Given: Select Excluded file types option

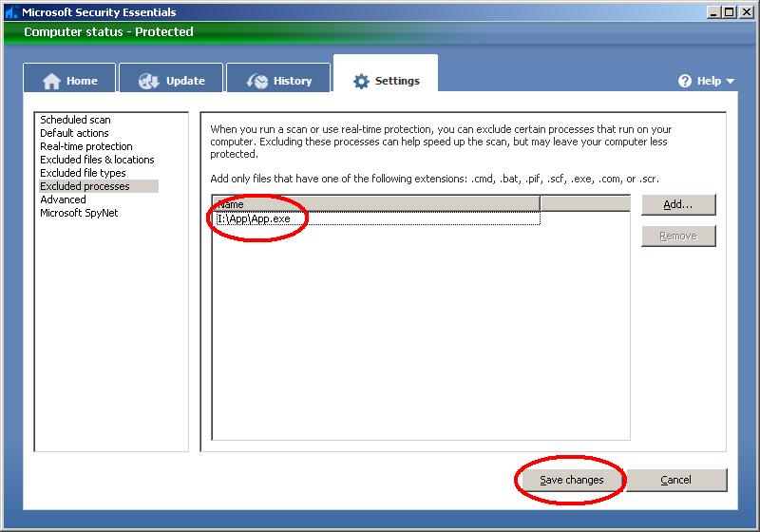Looking at the screenshot, I should [x=83, y=173].
